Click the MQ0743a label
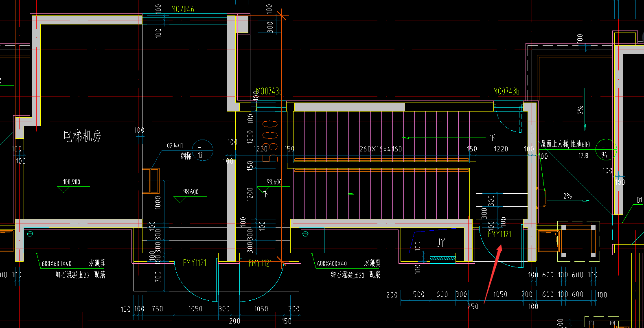The width and height of the screenshot is (644, 328). [x=269, y=91]
